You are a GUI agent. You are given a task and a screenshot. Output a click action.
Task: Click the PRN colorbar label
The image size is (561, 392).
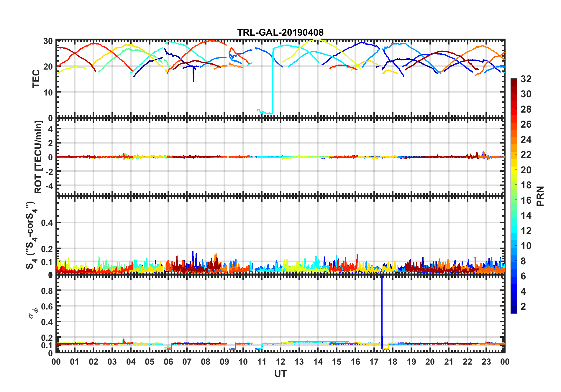pos(540,196)
